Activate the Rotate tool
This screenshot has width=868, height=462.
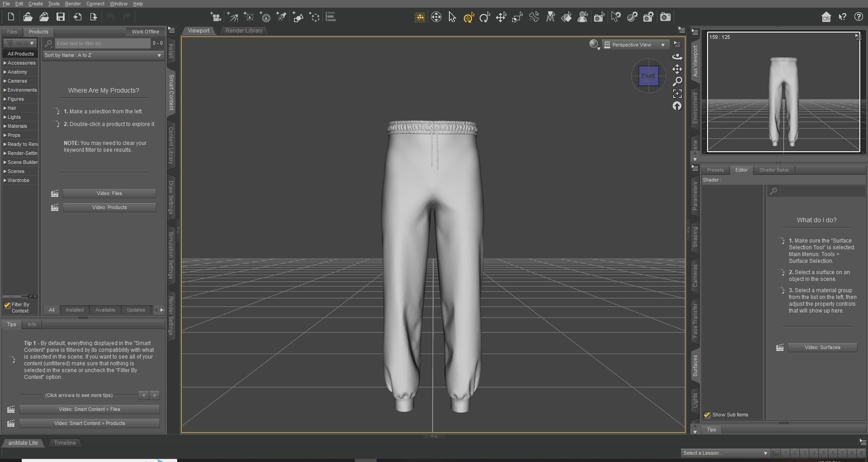(x=485, y=17)
